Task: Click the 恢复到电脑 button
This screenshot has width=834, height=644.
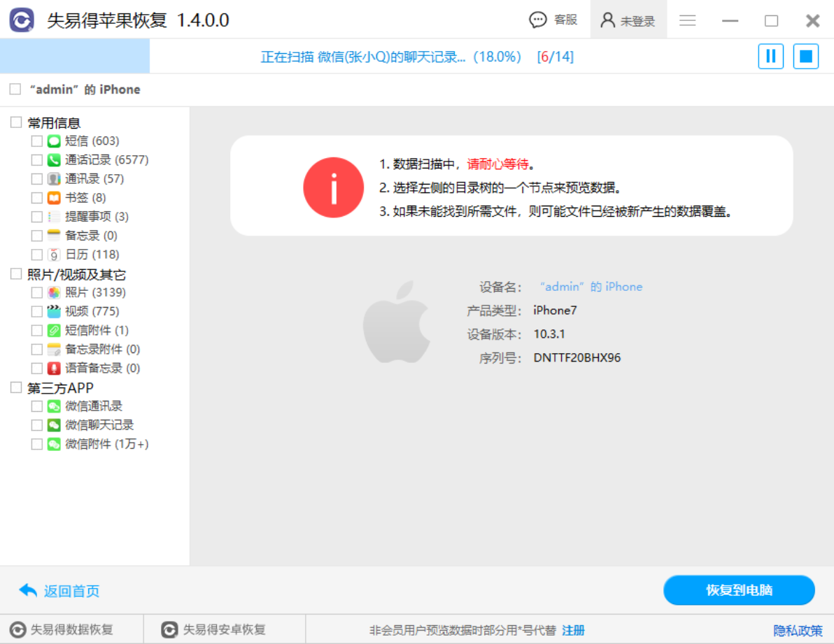Action: (739, 589)
